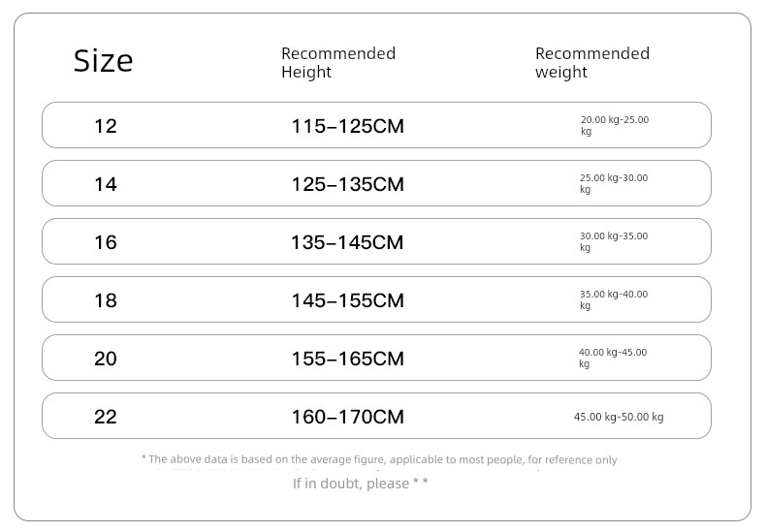This screenshot has height=532, width=766.
Task: Select the size 18 row
Action: [x=376, y=299]
